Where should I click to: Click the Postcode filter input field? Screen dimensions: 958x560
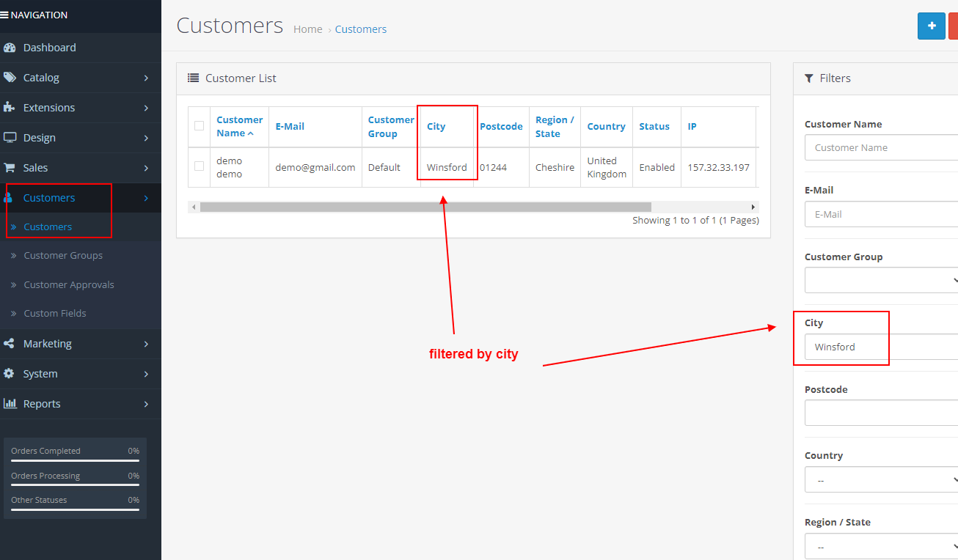tap(881, 413)
